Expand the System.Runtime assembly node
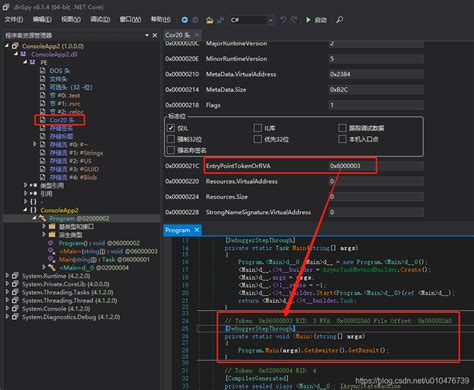474x390 pixels. [7, 276]
